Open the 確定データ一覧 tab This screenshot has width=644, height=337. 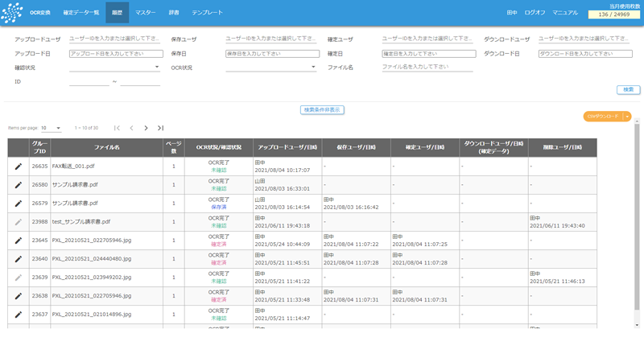pyautogui.click(x=81, y=13)
